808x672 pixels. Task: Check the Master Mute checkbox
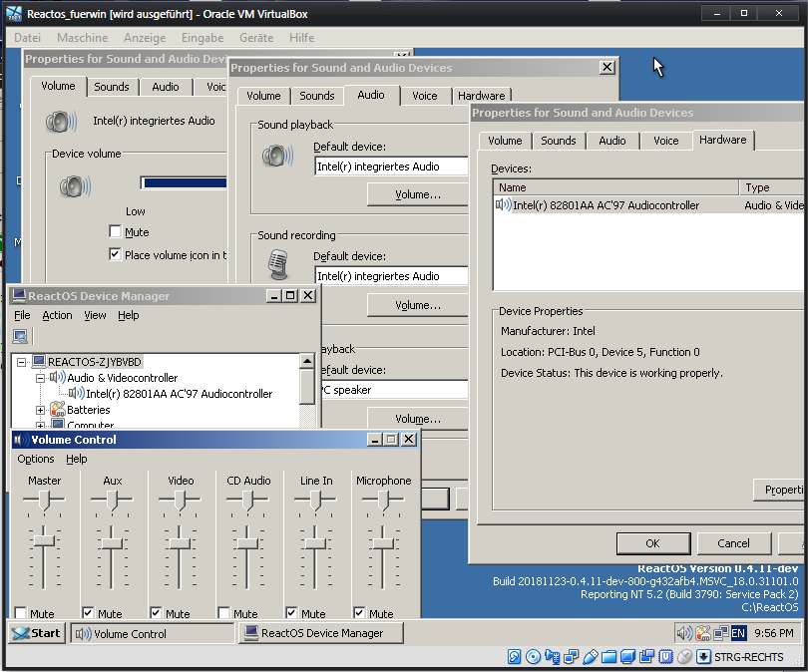pyautogui.click(x=21, y=613)
